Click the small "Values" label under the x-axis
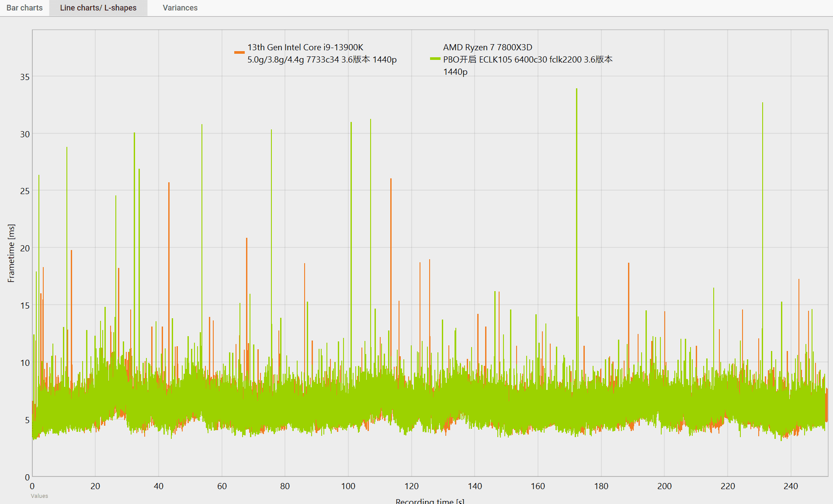Image resolution: width=833 pixels, height=504 pixels. tap(39, 496)
